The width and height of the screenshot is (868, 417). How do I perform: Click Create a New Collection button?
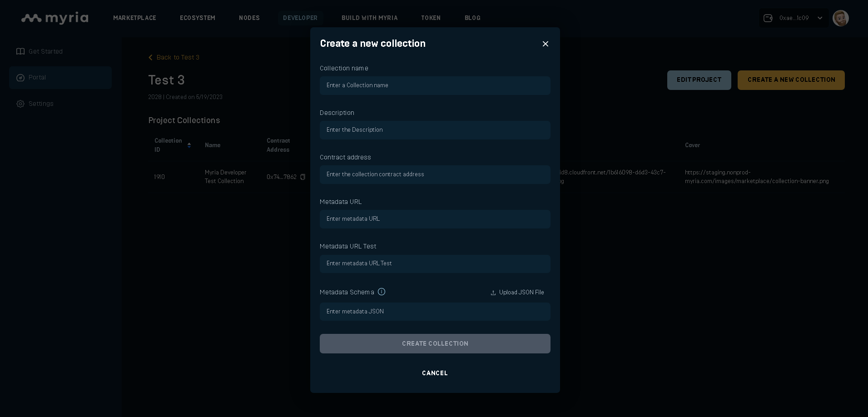coord(791,80)
